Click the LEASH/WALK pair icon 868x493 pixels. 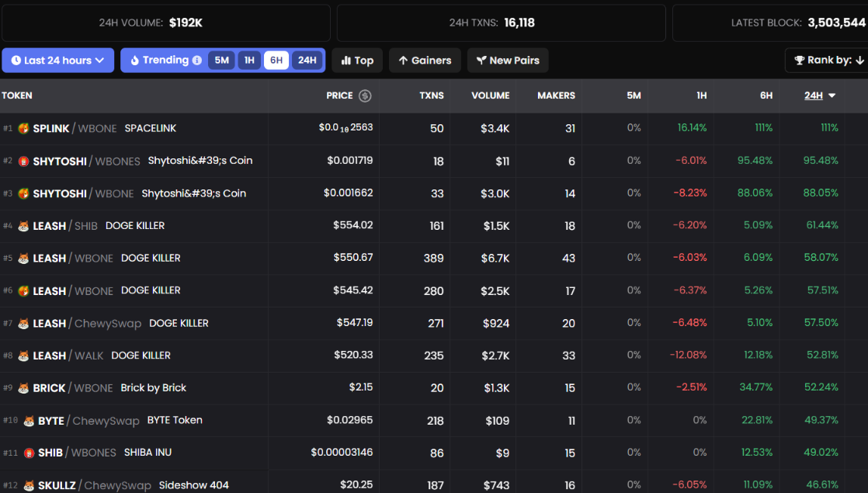[23, 356]
